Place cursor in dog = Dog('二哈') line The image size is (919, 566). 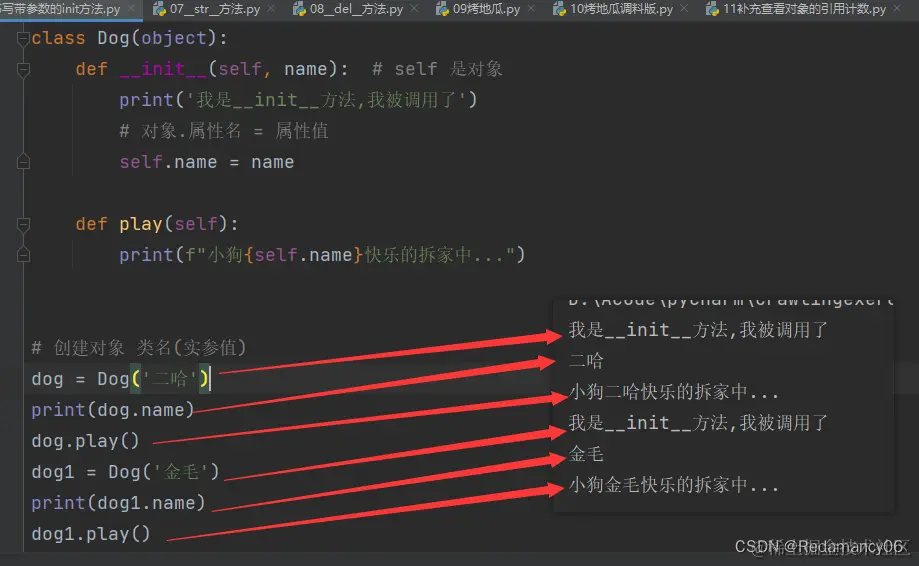tap(120, 379)
